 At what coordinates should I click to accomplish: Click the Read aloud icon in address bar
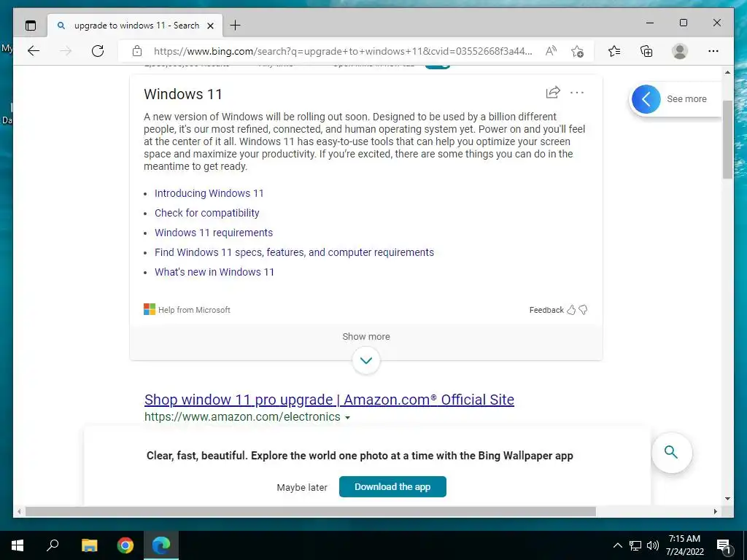coord(551,51)
